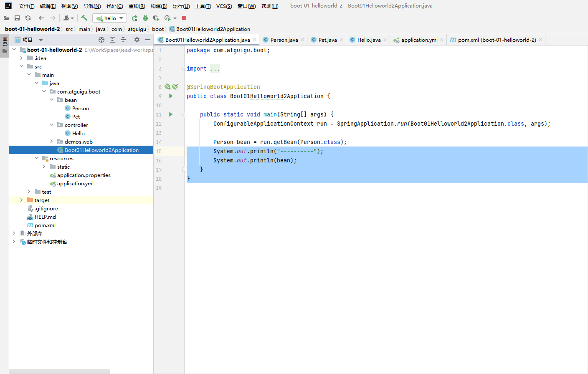Expand the test folder
Image resolution: width=588 pixels, height=374 pixels.
(29, 192)
